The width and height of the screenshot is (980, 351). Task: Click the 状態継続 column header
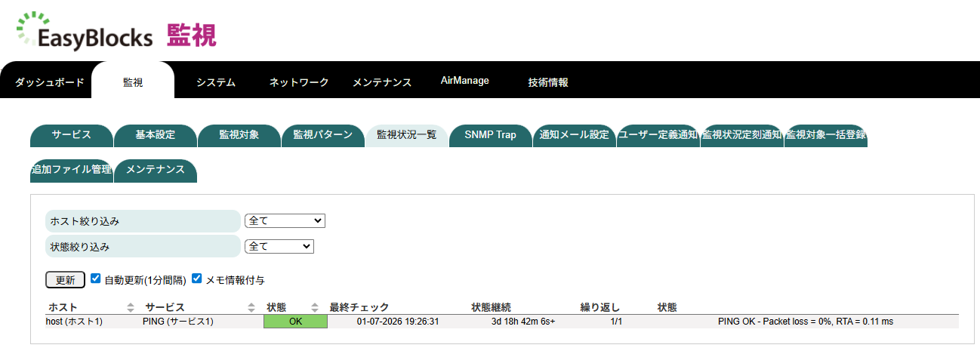pyautogui.click(x=492, y=308)
